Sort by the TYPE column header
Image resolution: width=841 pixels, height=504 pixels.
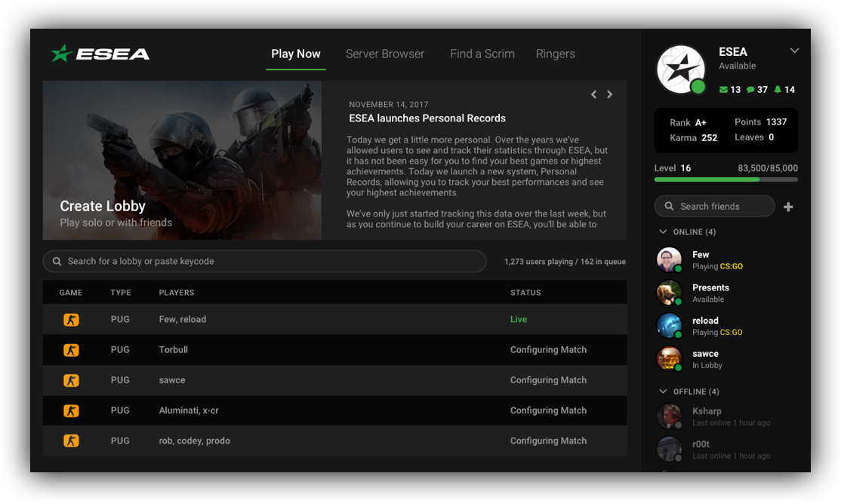(x=121, y=293)
